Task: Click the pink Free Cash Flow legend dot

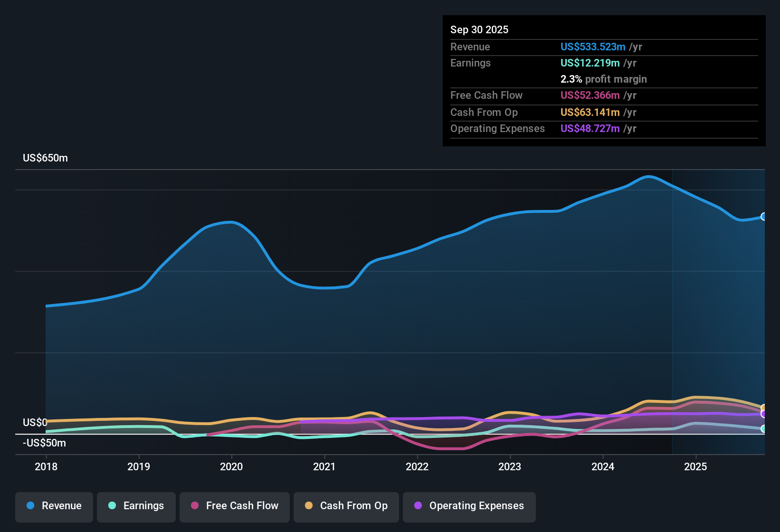Action: point(194,506)
